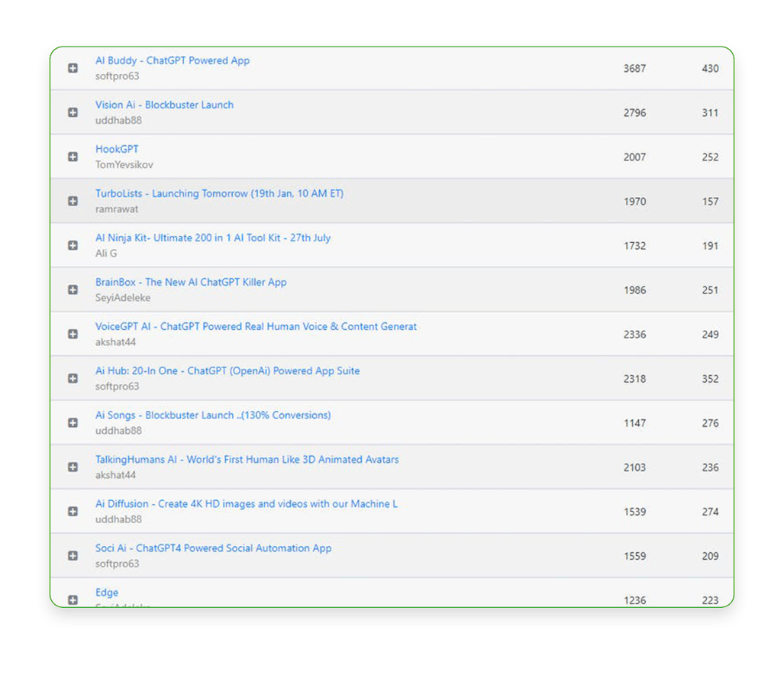Open the Edge product link

(x=107, y=592)
